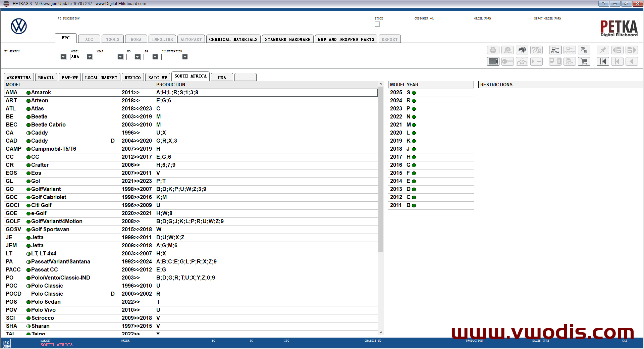
Task: Jump to first with the bar-arrow icon
Action: (603, 61)
